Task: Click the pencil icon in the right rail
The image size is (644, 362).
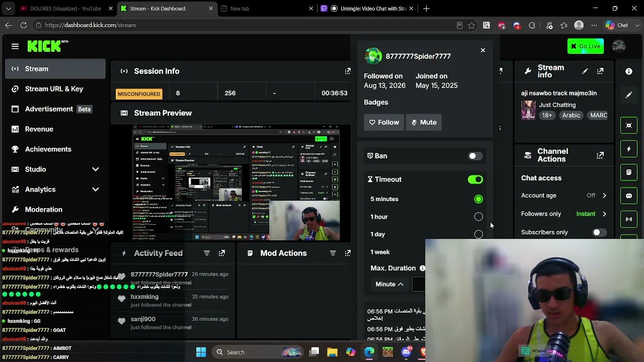Action: (629, 95)
